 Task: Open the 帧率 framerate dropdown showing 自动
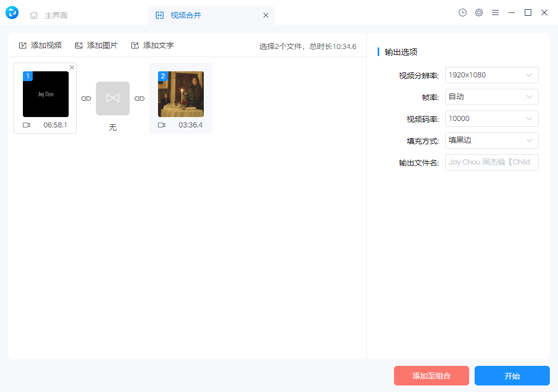492,97
